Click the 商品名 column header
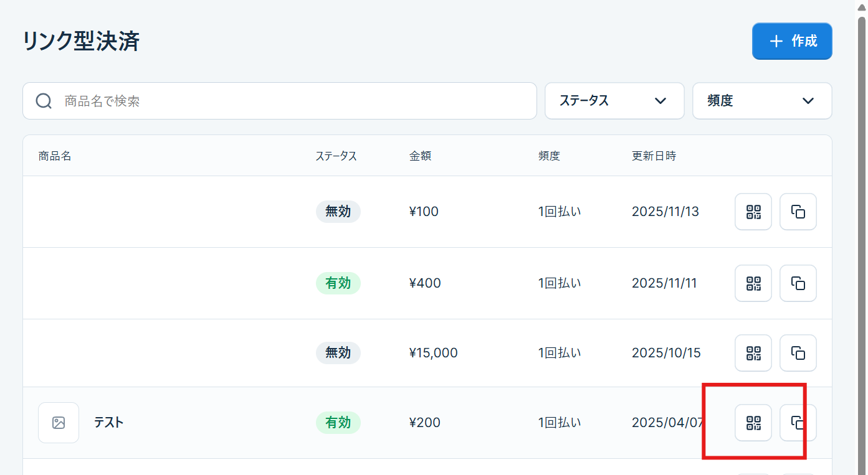This screenshot has height=475, width=868. coord(55,156)
